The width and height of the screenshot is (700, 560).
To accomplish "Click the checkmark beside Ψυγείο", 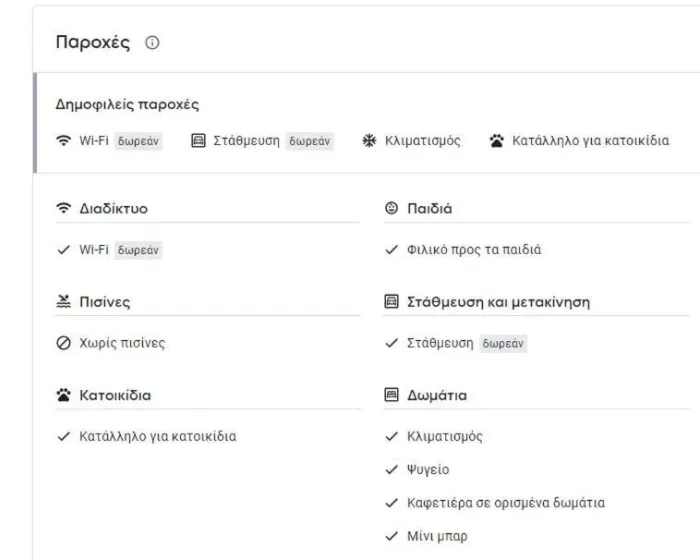I will click(391, 470).
